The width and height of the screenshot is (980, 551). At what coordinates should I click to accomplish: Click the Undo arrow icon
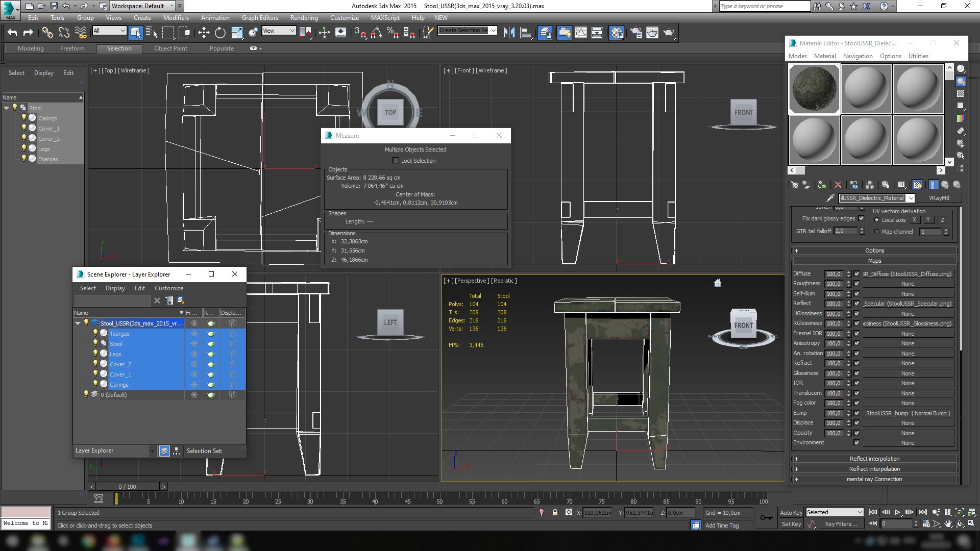point(12,33)
